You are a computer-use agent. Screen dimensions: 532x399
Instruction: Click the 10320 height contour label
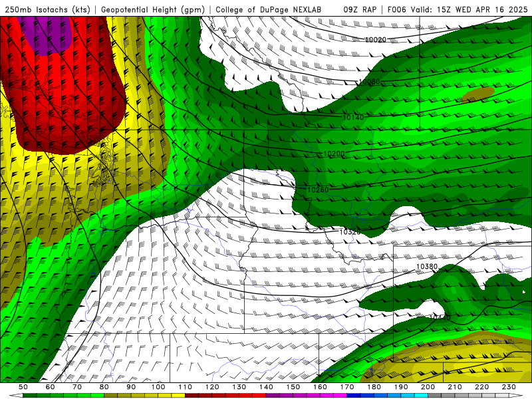(x=350, y=231)
